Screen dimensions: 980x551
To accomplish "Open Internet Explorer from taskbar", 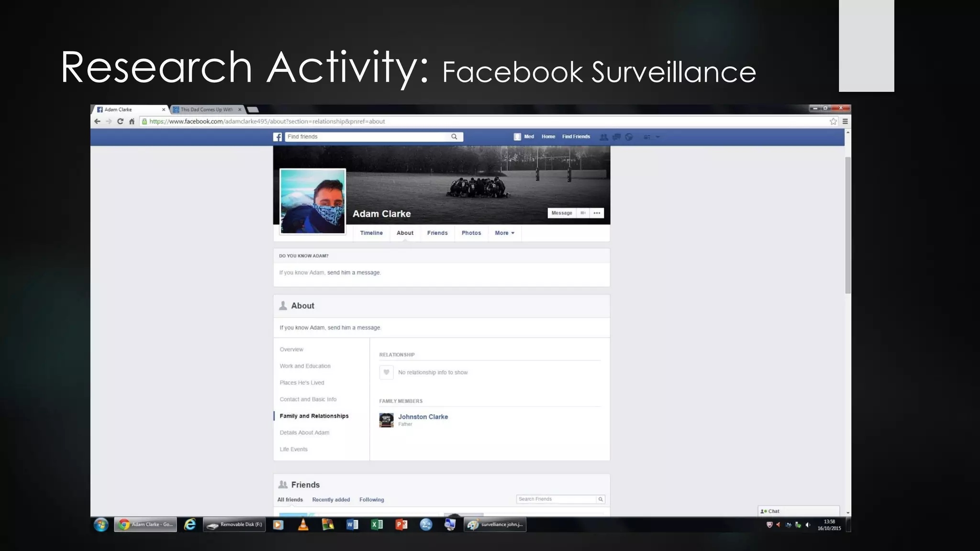I will click(190, 525).
